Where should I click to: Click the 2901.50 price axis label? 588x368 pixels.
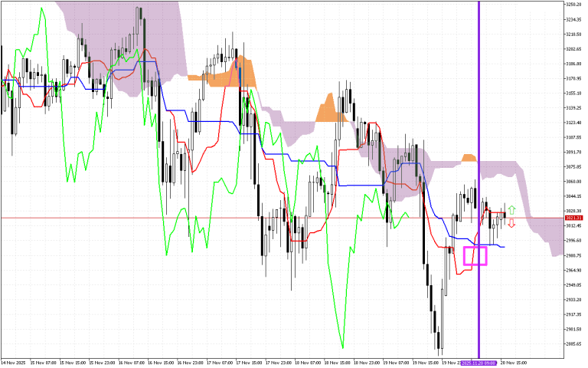pos(573,329)
